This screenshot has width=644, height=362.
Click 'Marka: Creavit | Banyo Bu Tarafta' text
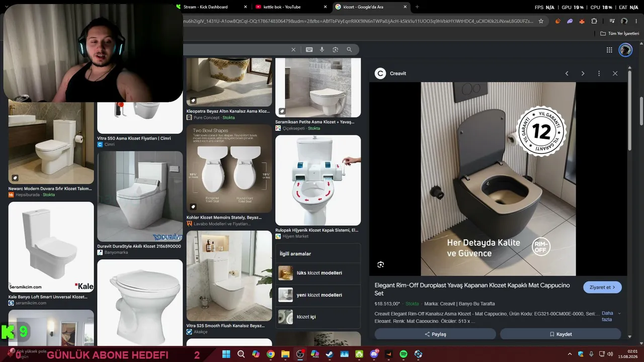459,304
